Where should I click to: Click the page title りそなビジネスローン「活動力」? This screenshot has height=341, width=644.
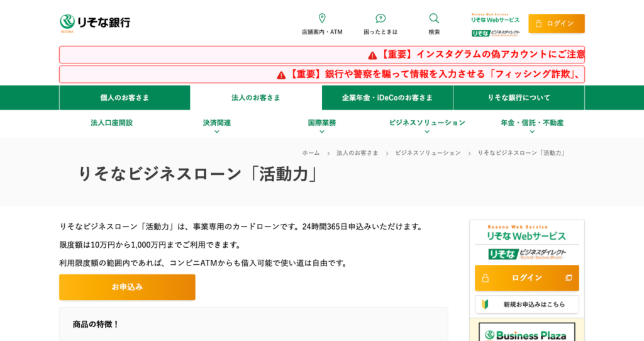[x=198, y=174]
